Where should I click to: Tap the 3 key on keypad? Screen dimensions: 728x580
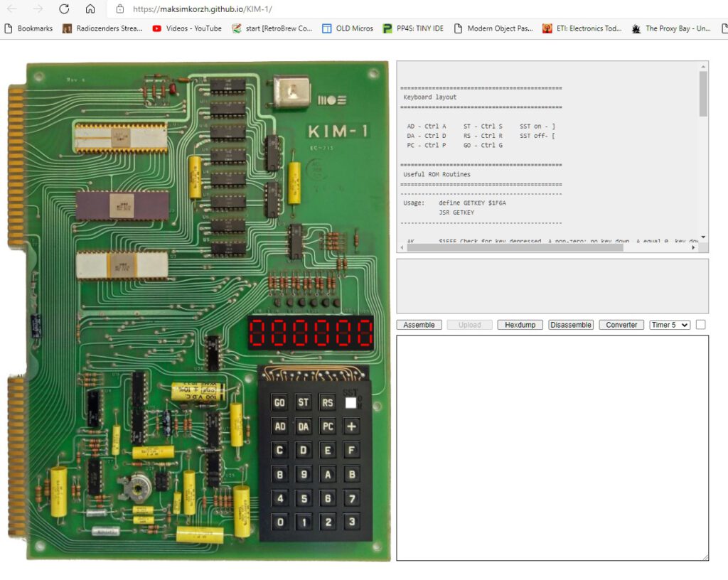click(351, 522)
